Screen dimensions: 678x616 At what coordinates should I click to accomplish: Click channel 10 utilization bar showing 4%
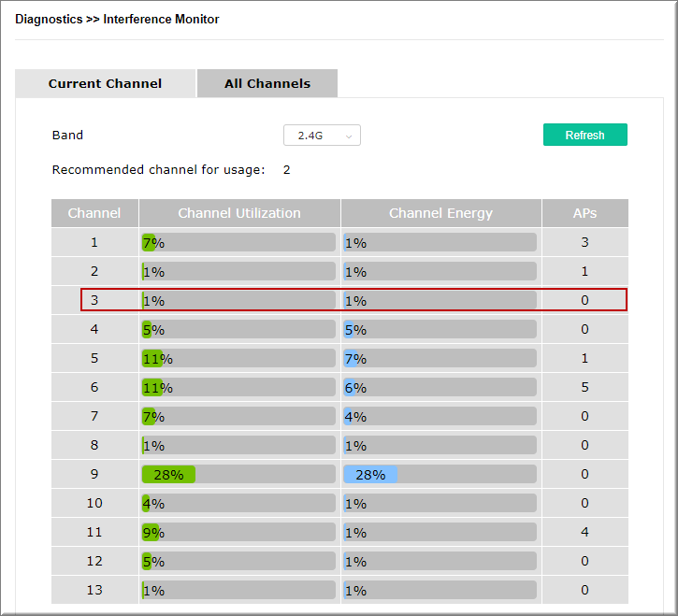point(238,503)
